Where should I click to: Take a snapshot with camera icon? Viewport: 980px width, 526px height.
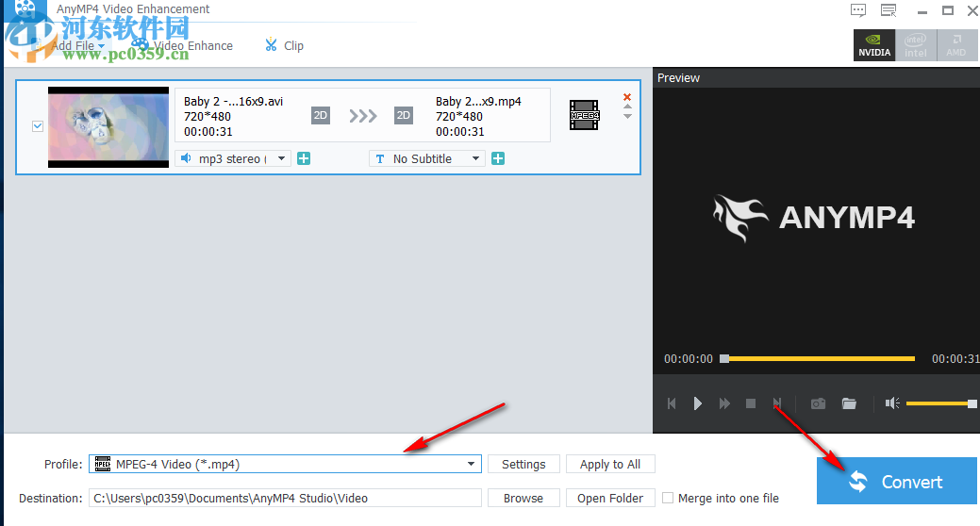coord(818,403)
